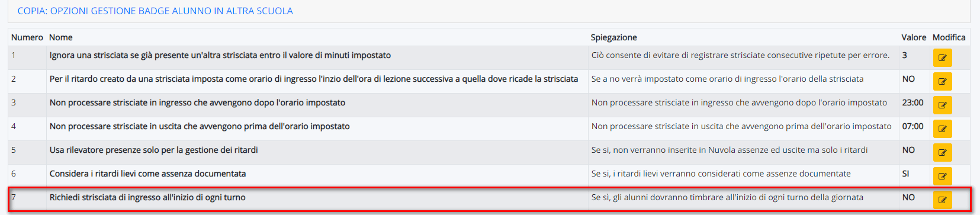The height and width of the screenshot is (215, 980).
Task: Select row 'Non processare strisciate in uscita'
Action: pos(489,129)
